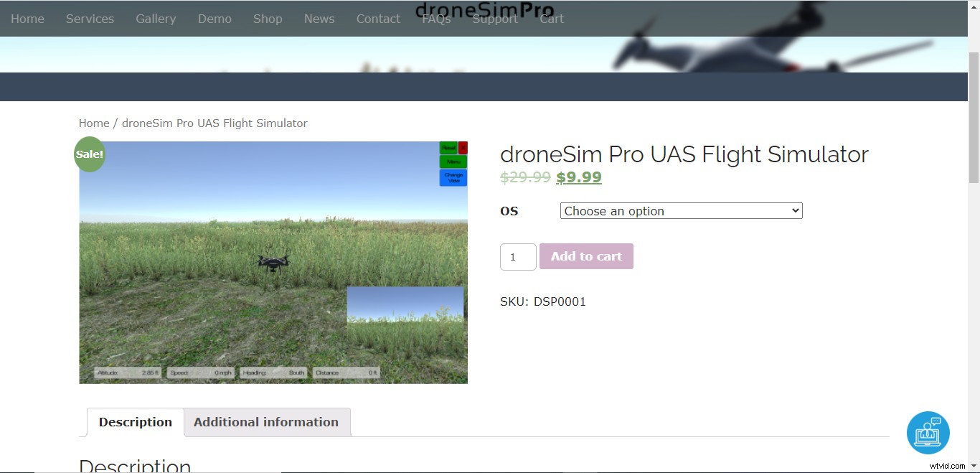Click the quantity input box
The width and height of the screenshot is (980, 473).
click(517, 256)
